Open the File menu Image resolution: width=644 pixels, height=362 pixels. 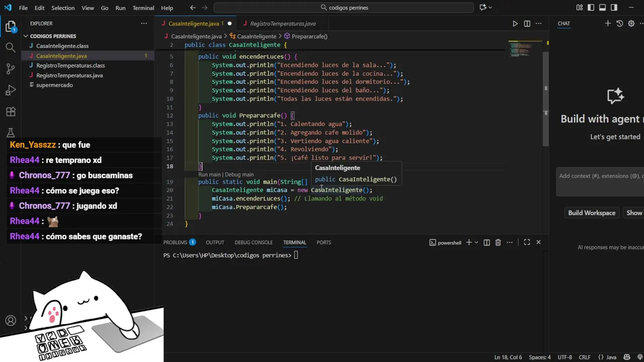24,8
